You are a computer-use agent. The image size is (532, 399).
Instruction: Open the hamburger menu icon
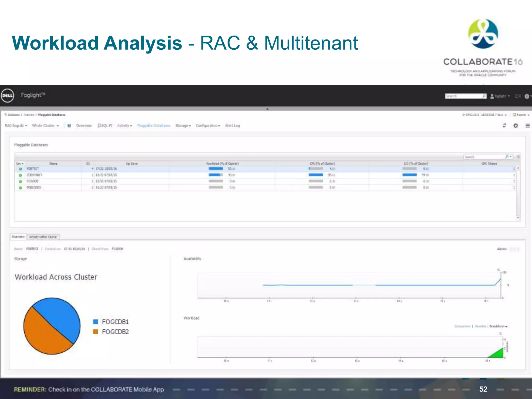(x=527, y=125)
